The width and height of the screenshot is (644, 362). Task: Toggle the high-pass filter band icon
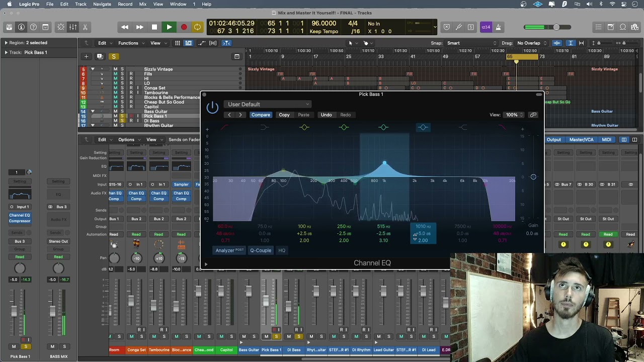pos(225,127)
